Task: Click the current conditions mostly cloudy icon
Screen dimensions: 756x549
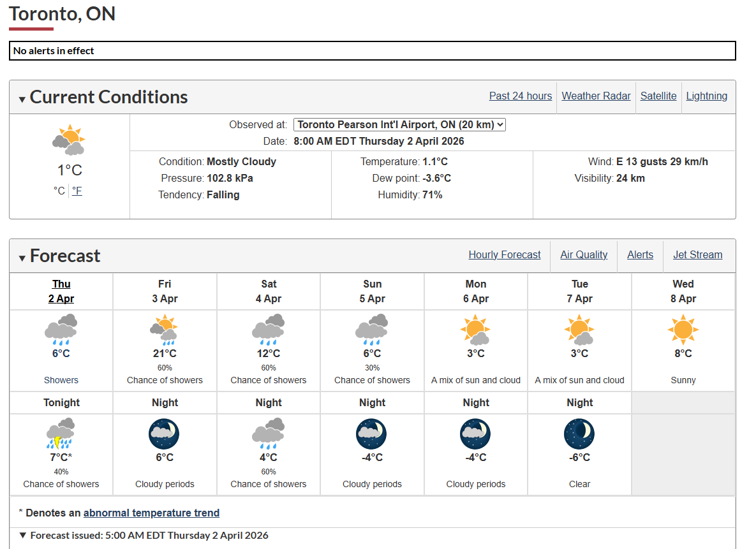Action: [x=69, y=140]
